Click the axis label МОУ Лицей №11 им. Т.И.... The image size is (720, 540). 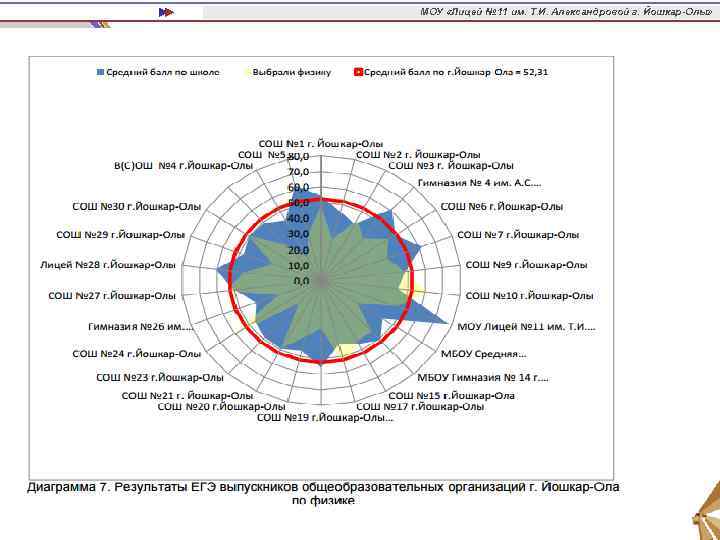point(526,327)
